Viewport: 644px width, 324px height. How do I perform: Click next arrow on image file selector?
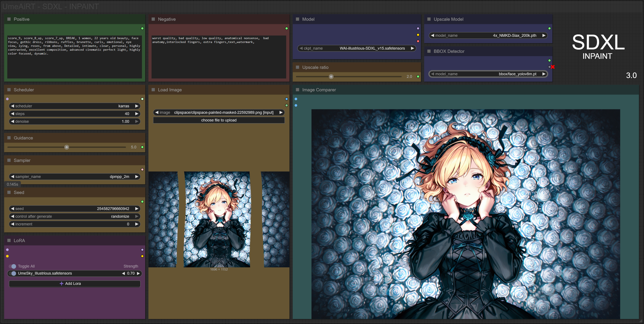(281, 112)
